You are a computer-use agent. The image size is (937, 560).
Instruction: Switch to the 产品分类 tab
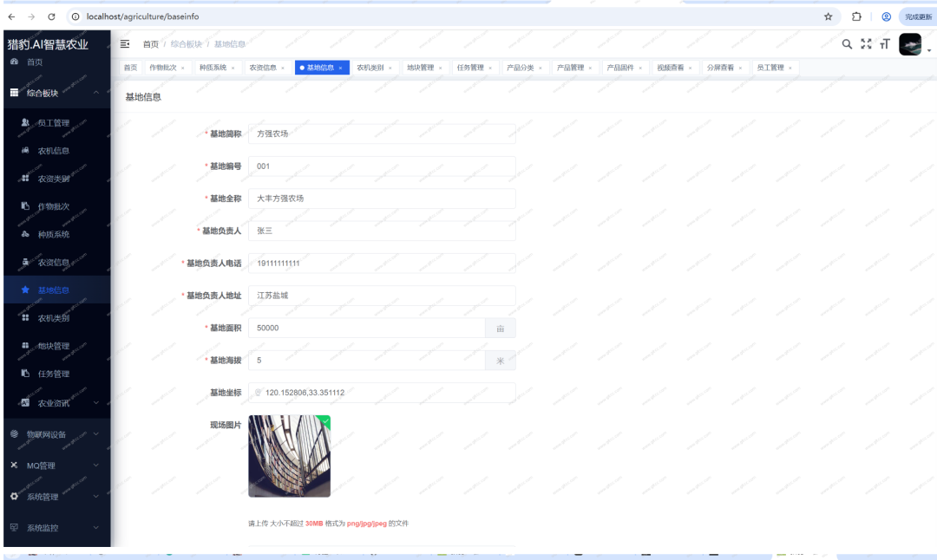pos(521,68)
